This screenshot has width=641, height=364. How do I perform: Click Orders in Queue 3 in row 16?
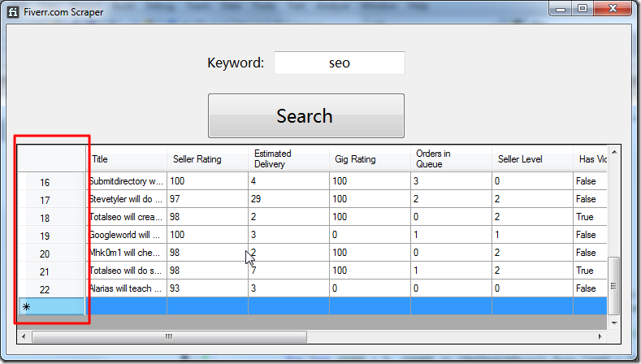coord(451,181)
